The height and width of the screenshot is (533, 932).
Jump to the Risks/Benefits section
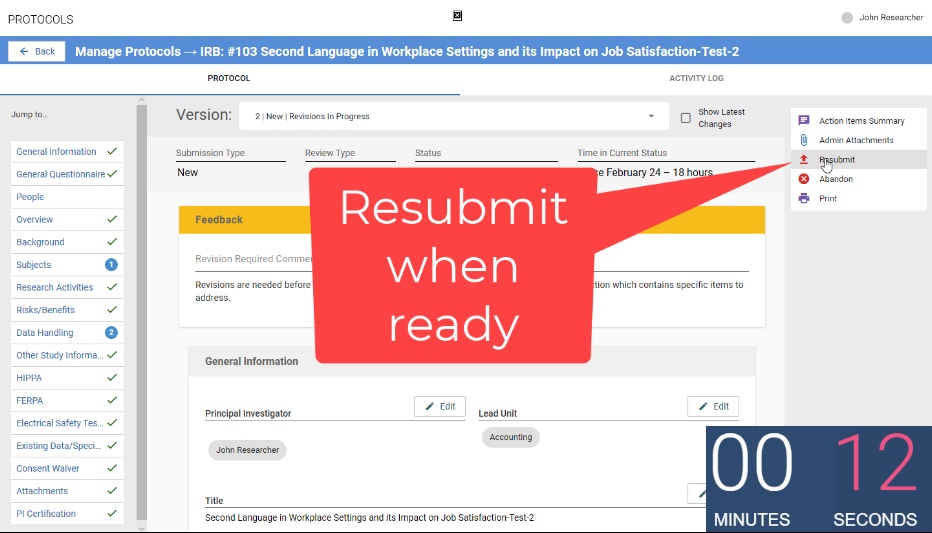(45, 310)
